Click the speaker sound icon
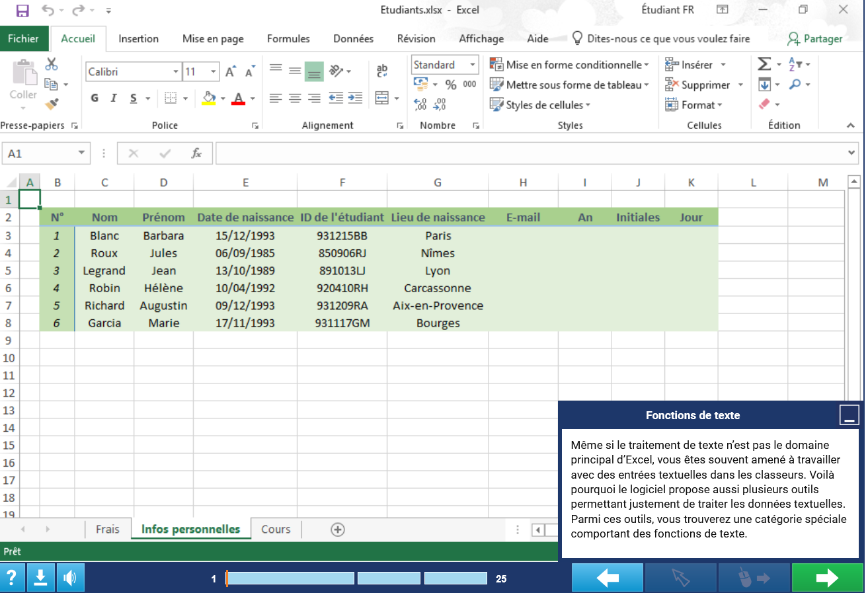Viewport: 868px width, 595px height. (70, 578)
